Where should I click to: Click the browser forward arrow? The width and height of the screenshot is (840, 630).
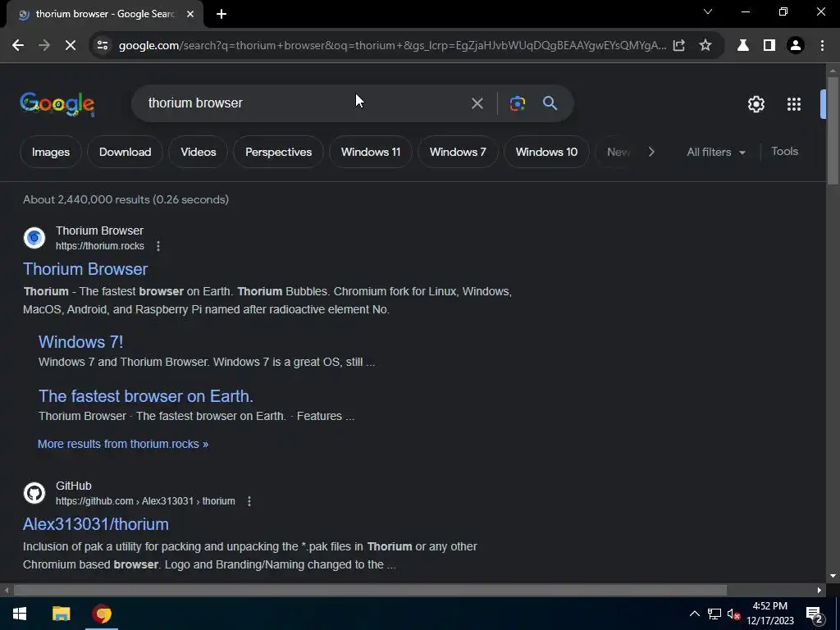(44, 46)
